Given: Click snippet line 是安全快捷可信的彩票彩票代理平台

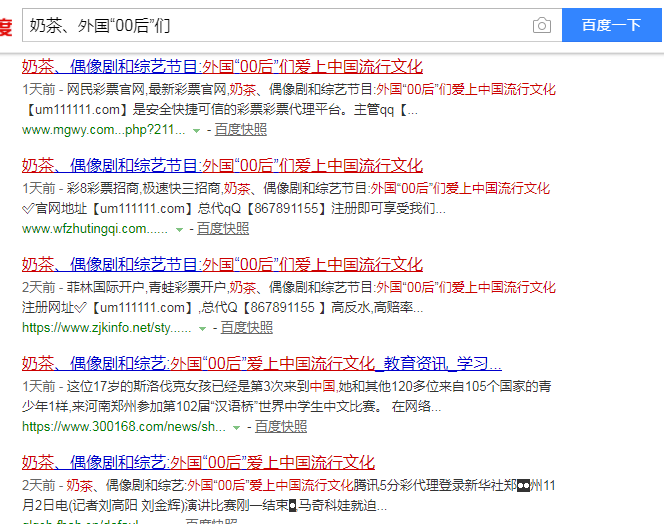Looking at the screenshot, I should (220, 110).
